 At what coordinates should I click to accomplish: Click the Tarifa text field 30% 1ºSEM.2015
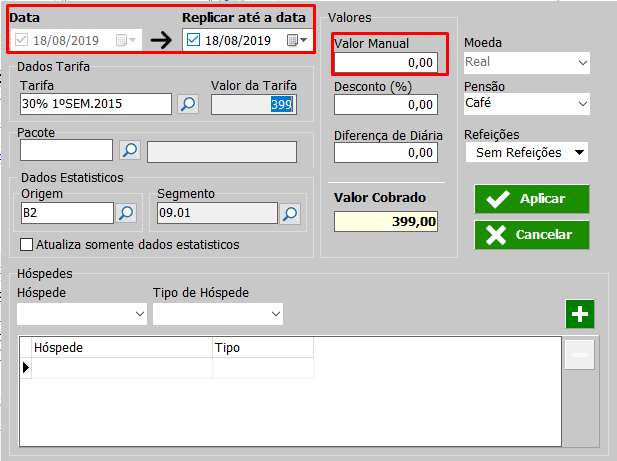point(96,104)
